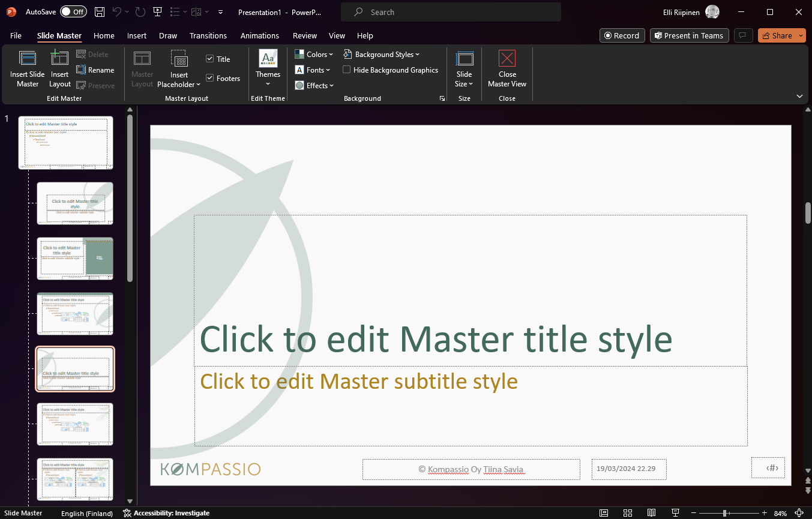Screen dimensions: 812x519
Task: Click the Redo icon in quick access toolbar
Action: click(x=140, y=12)
